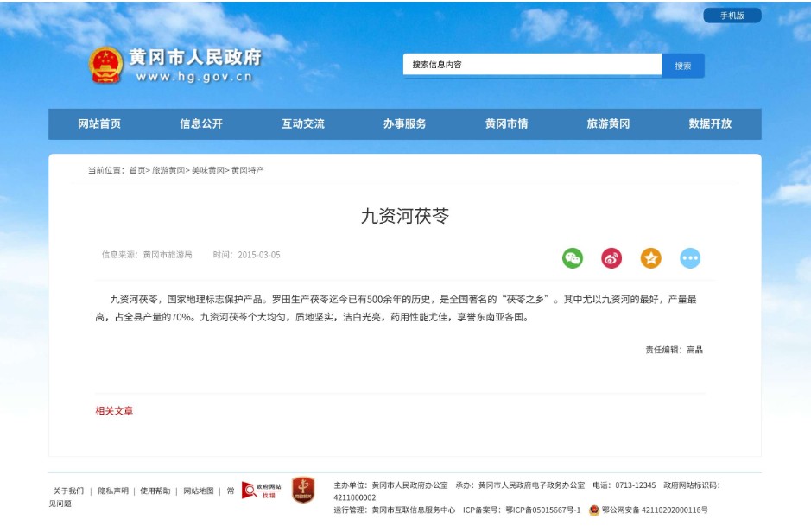811x532 pixels.
Task: Open the 网站首页 navigation tab
Action: 99,124
